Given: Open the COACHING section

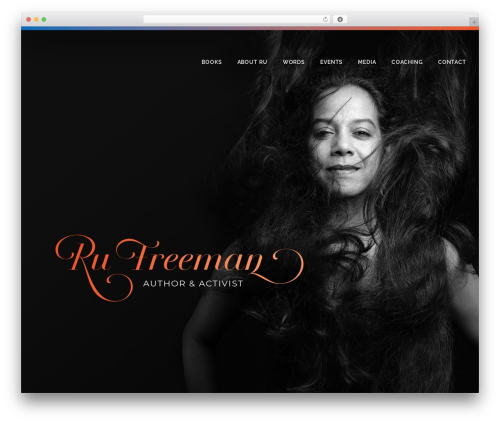Looking at the screenshot, I should click(x=407, y=62).
